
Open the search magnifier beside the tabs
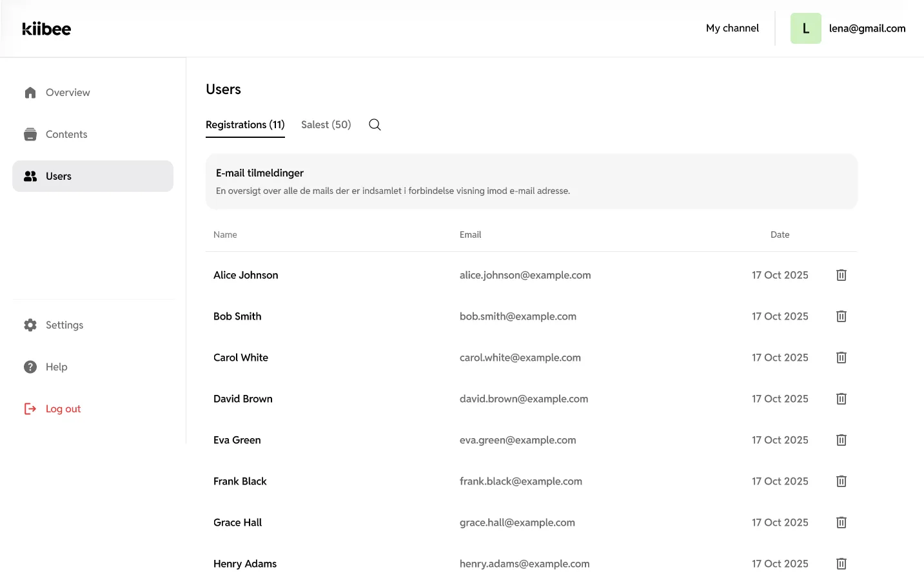[x=375, y=125]
